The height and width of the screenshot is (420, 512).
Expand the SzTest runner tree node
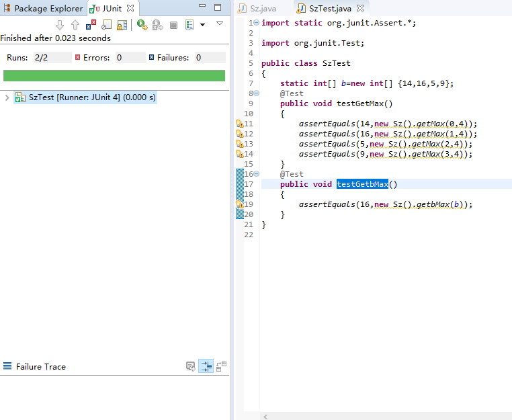coord(7,97)
